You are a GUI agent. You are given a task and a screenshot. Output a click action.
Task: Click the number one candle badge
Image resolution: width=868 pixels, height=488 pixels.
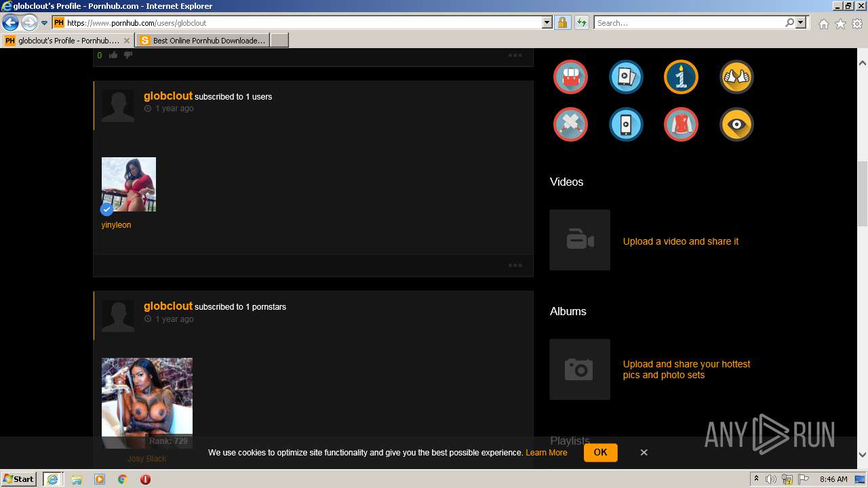point(681,77)
